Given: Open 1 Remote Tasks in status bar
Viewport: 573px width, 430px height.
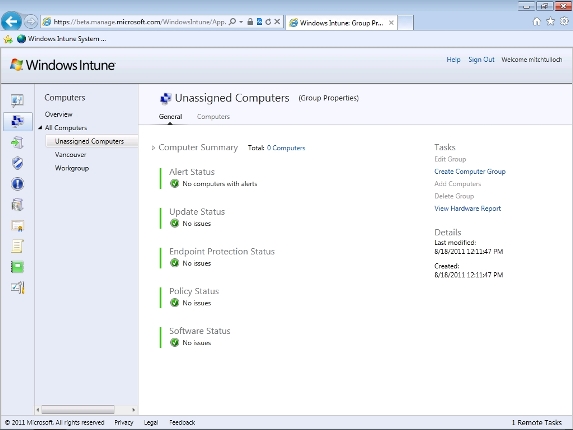Looking at the screenshot, I should tap(537, 422).
